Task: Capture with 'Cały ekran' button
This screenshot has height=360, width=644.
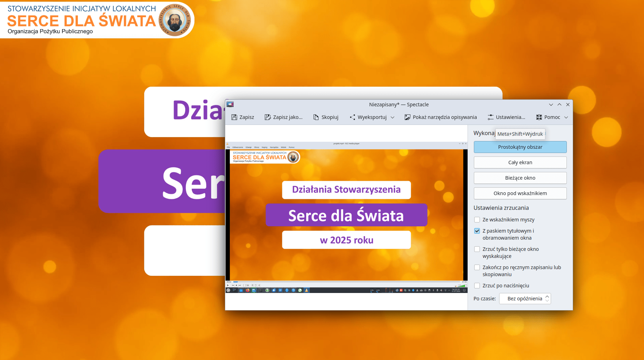Action: [x=520, y=162]
